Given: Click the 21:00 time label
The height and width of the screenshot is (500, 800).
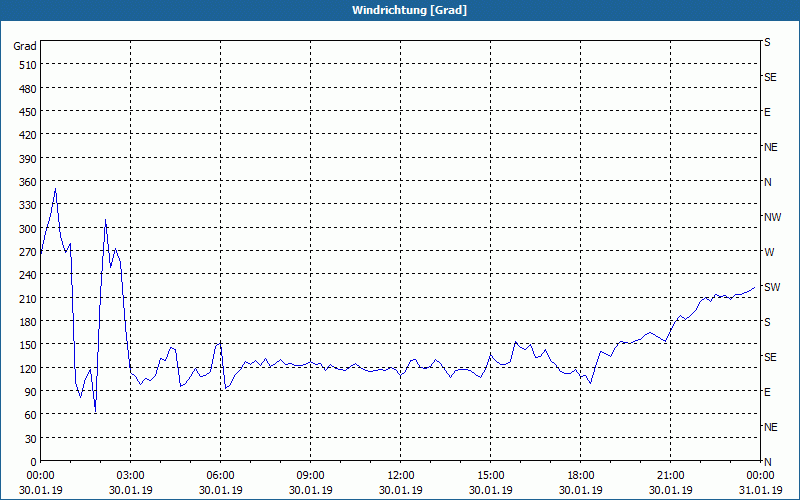Looking at the screenshot, I should [670, 476].
